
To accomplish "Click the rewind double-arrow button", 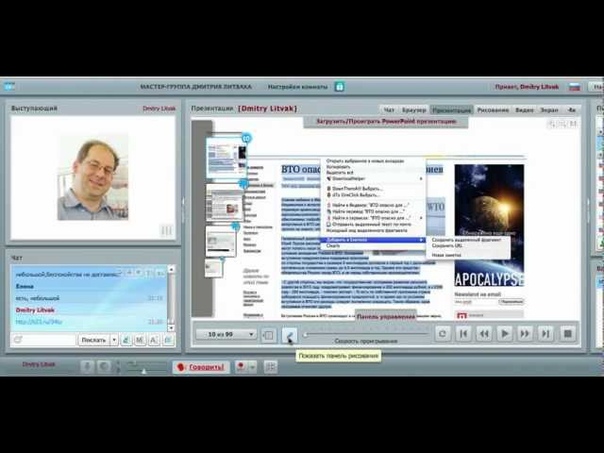I will coord(484,334).
